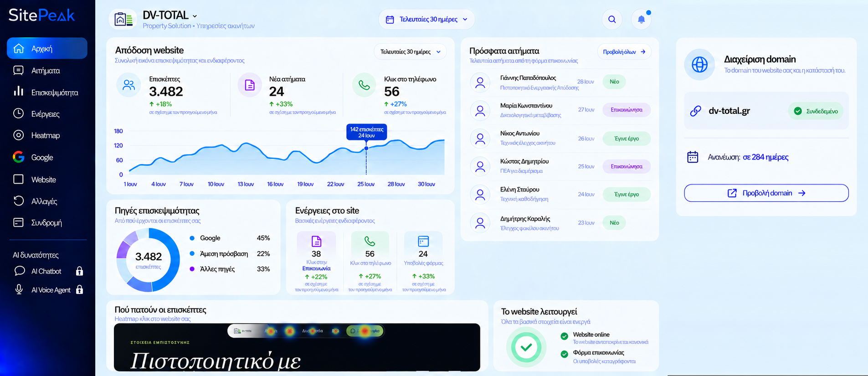The width and height of the screenshot is (868, 376).
Task: Click the link icon beside dv-total.gr
Action: (x=695, y=111)
